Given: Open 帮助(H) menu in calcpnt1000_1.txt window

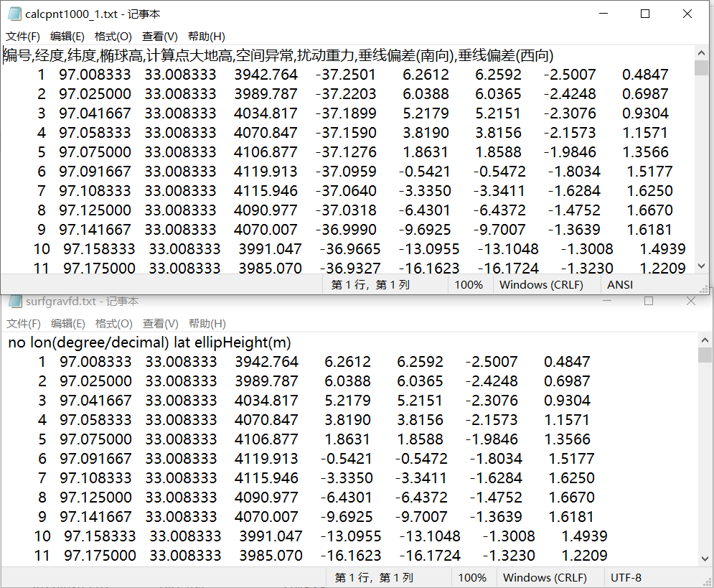Looking at the screenshot, I should (207, 37).
